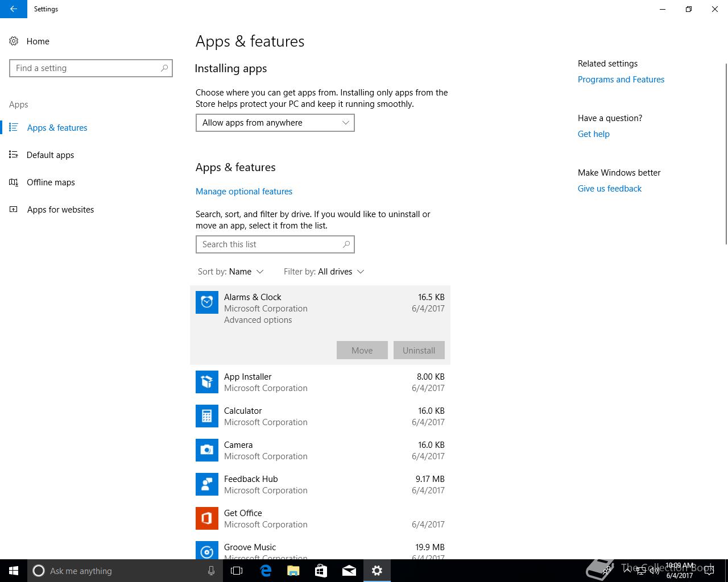Click the magnifier icon in Search this list
Viewport: 728px width, 582px height.
tap(346, 244)
